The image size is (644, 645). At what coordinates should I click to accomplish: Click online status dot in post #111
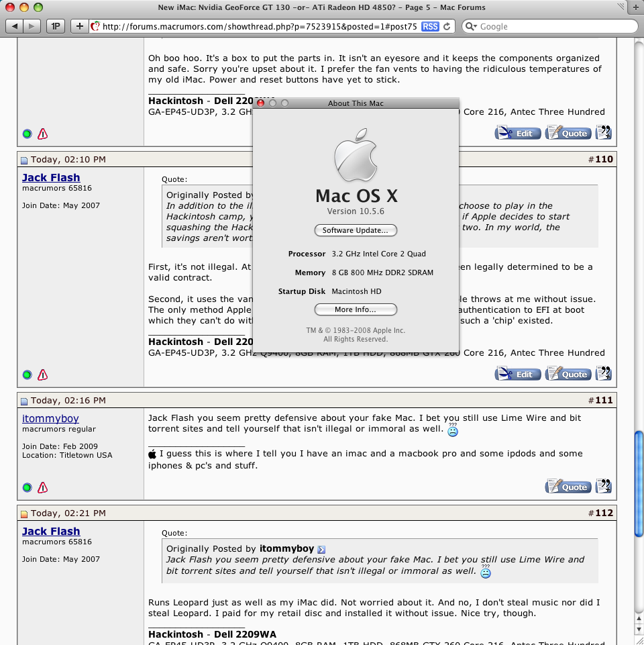tap(27, 487)
